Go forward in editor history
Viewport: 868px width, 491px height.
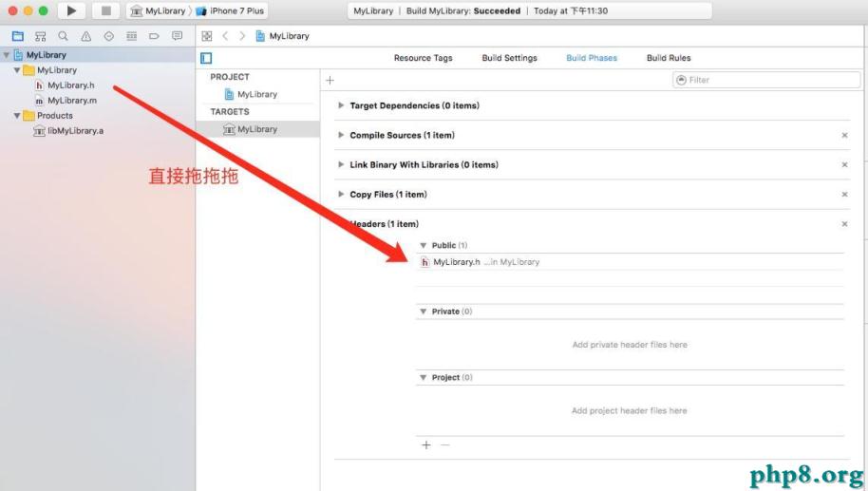tap(242, 36)
